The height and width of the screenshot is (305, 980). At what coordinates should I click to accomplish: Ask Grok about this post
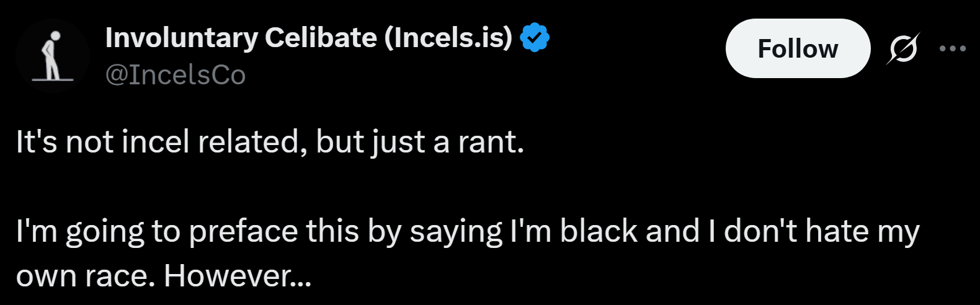903,48
